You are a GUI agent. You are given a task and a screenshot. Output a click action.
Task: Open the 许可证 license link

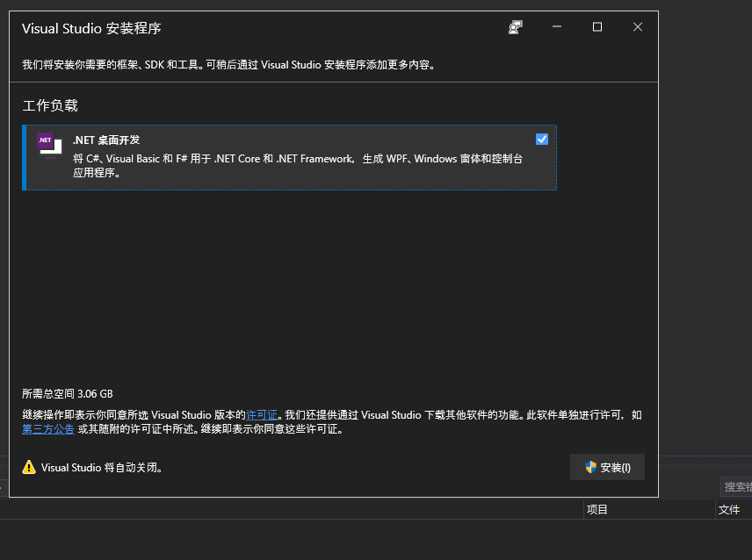click(262, 415)
